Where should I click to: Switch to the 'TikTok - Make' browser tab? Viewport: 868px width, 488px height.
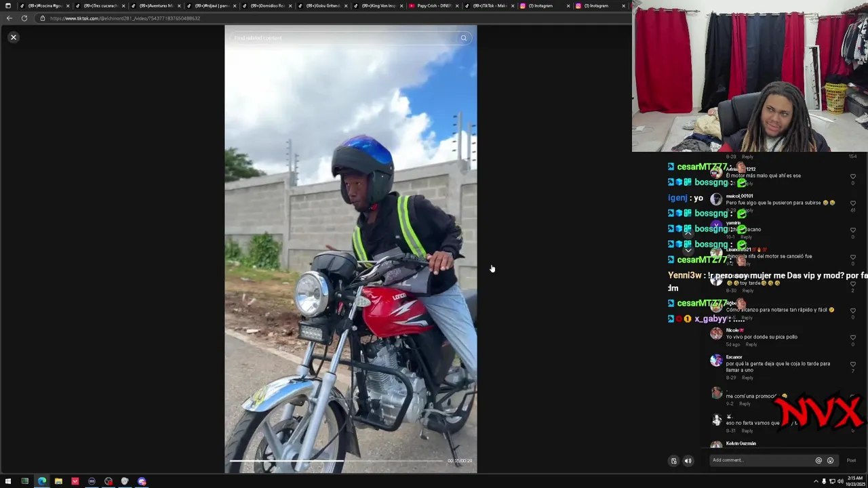[x=490, y=5]
